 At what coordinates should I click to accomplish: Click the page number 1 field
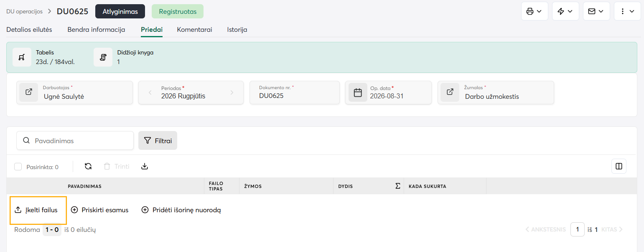[x=578, y=229]
